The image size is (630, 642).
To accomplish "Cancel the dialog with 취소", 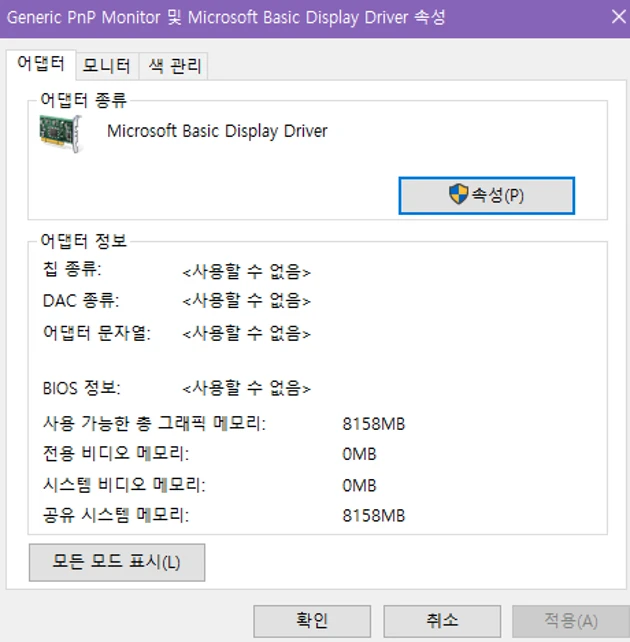I will click(x=442, y=621).
